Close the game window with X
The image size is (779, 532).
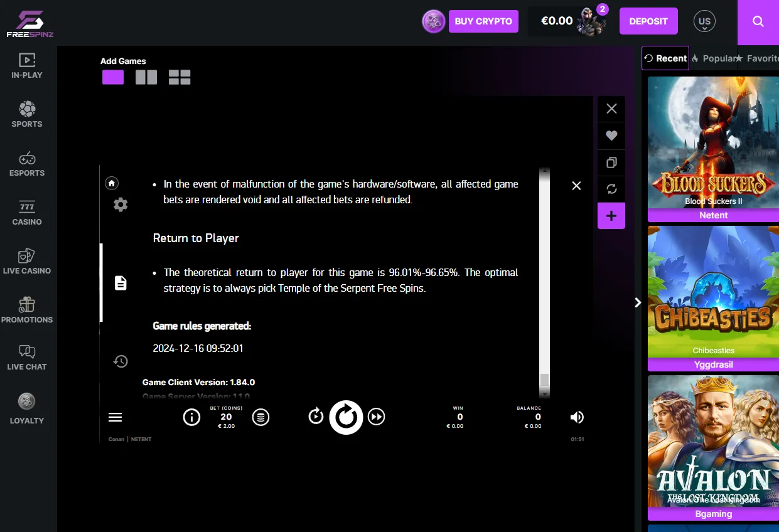click(x=611, y=109)
